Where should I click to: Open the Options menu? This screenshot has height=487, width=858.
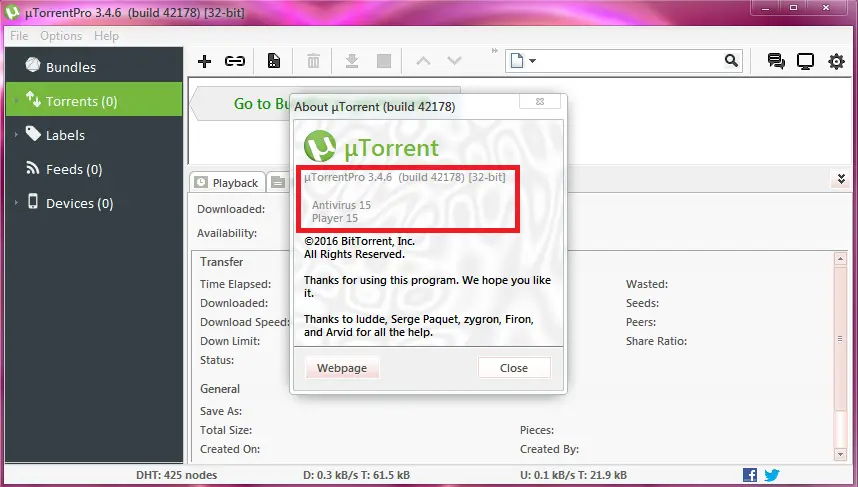61,36
